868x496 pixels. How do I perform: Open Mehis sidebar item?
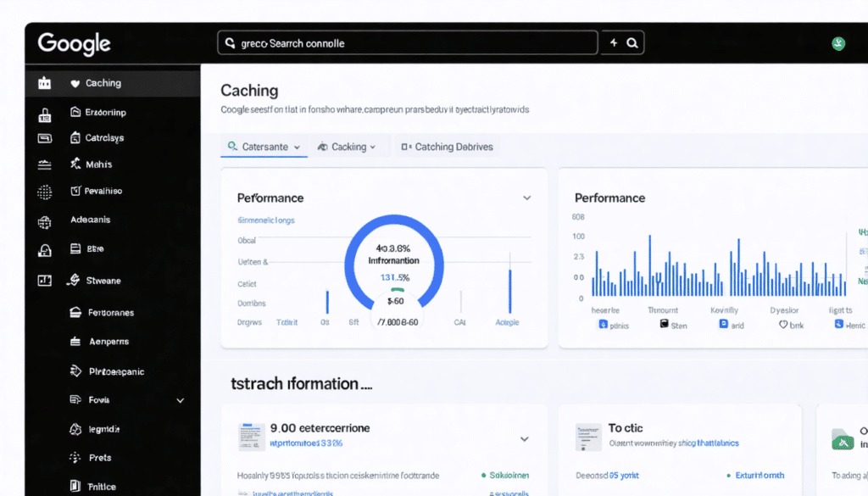click(98, 164)
